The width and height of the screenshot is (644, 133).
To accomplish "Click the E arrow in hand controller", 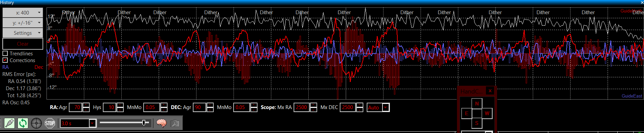I will [467, 113].
